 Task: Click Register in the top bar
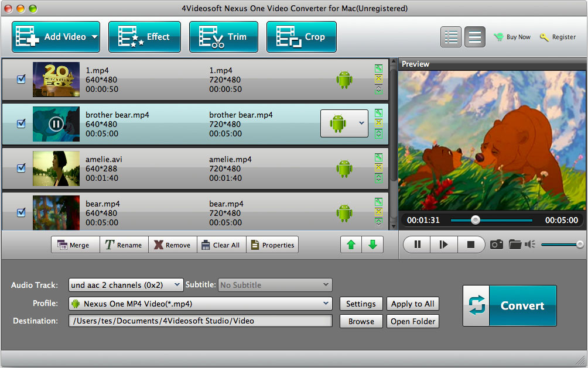point(558,37)
